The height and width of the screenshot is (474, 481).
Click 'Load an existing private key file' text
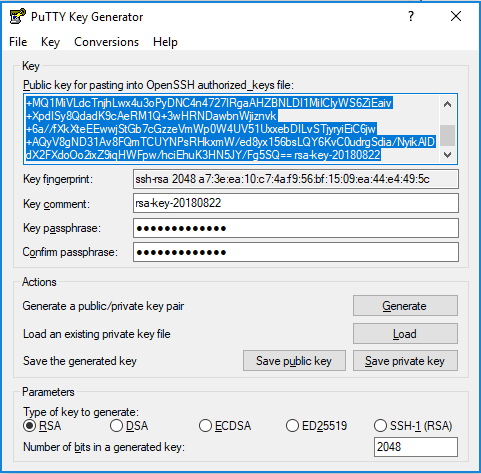[x=97, y=334]
